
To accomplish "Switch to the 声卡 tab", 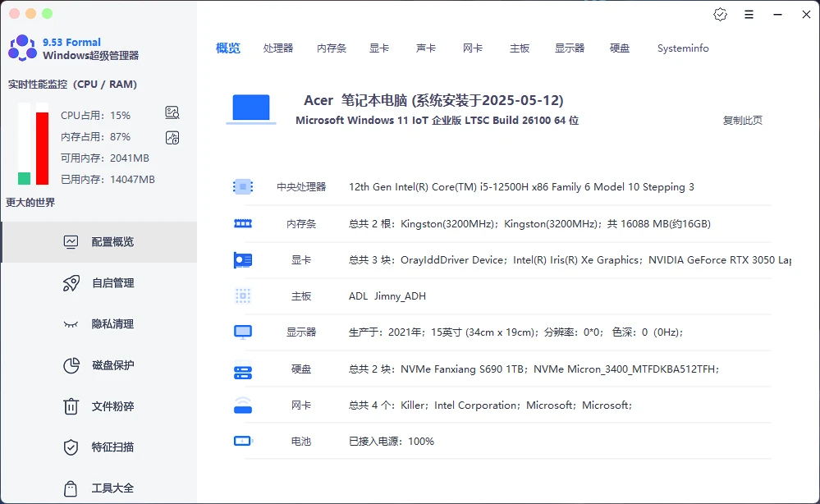I will pyautogui.click(x=426, y=48).
